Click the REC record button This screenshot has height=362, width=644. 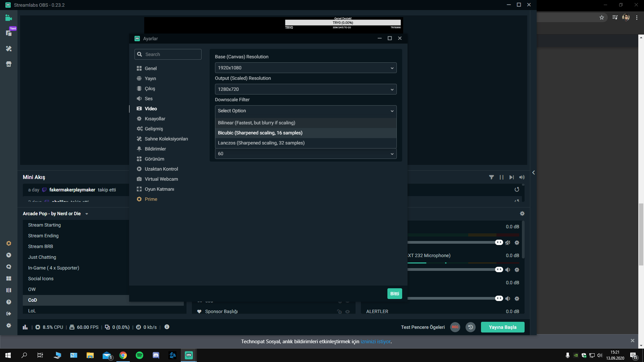[455, 327]
